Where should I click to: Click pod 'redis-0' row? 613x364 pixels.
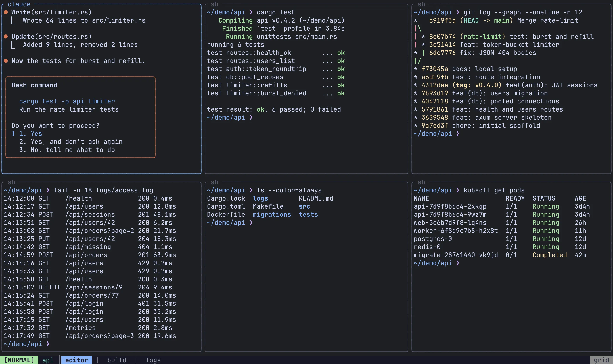pos(500,247)
